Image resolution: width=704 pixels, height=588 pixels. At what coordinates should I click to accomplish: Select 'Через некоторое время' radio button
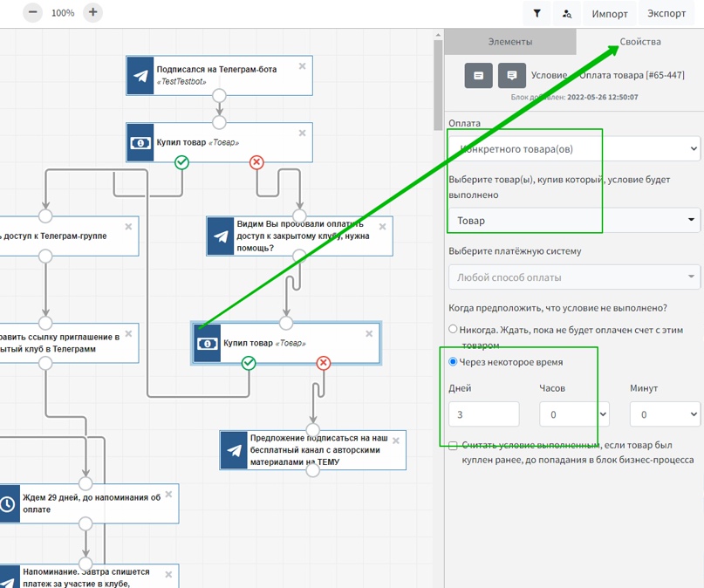(x=453, y=362)
